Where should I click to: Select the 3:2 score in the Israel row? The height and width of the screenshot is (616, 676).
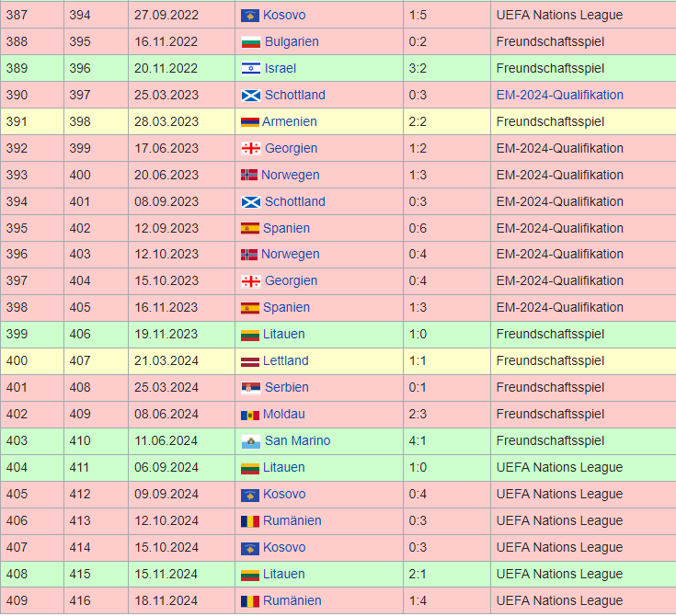coord(418,69)
